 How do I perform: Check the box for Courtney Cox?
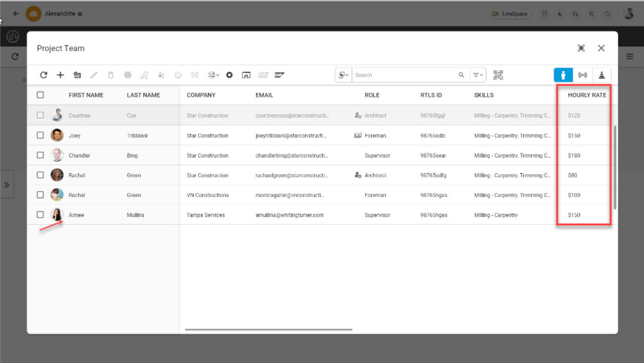coord(40,115)
